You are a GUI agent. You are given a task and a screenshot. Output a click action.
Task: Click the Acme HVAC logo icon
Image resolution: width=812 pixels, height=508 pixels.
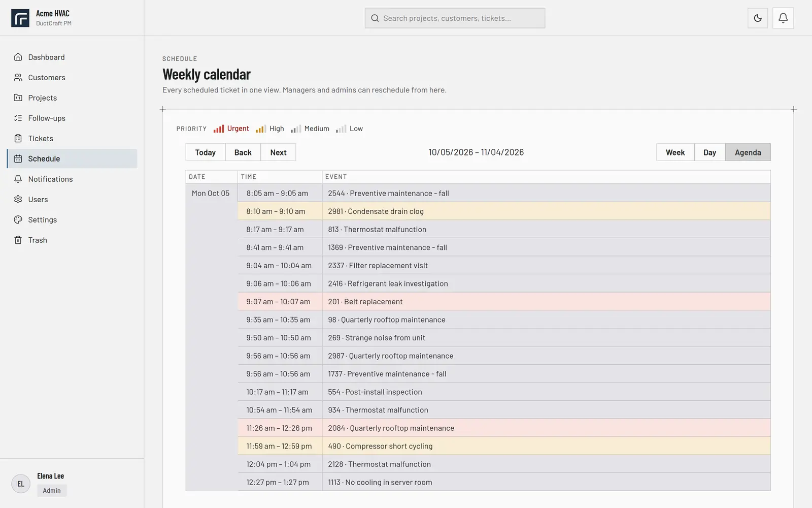(x=20, y=18)
